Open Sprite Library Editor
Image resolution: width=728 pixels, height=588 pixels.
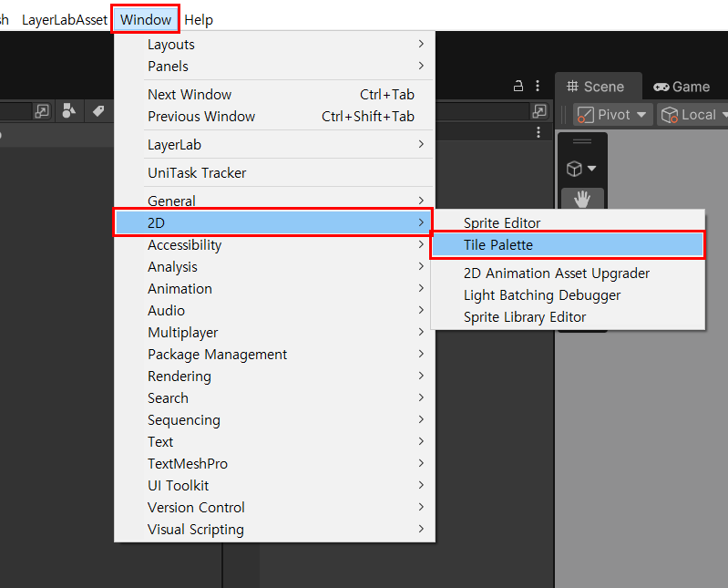pos(568,316)
